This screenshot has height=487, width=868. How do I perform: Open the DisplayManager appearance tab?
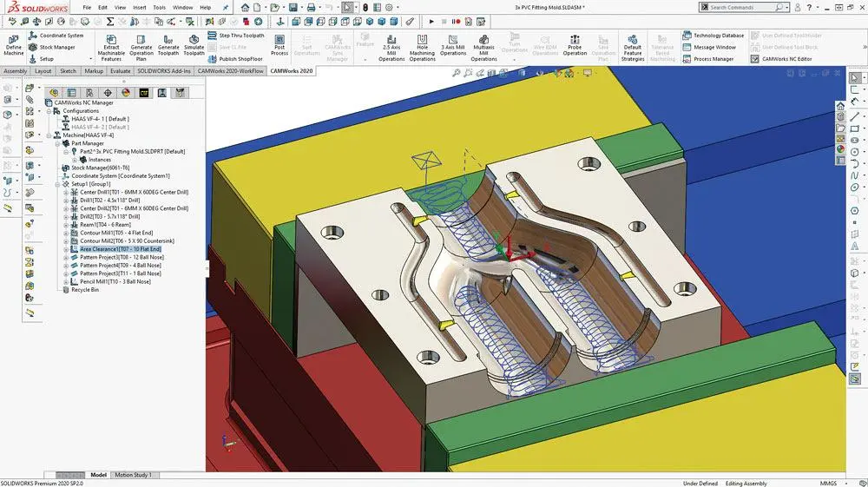click(126, 92)
